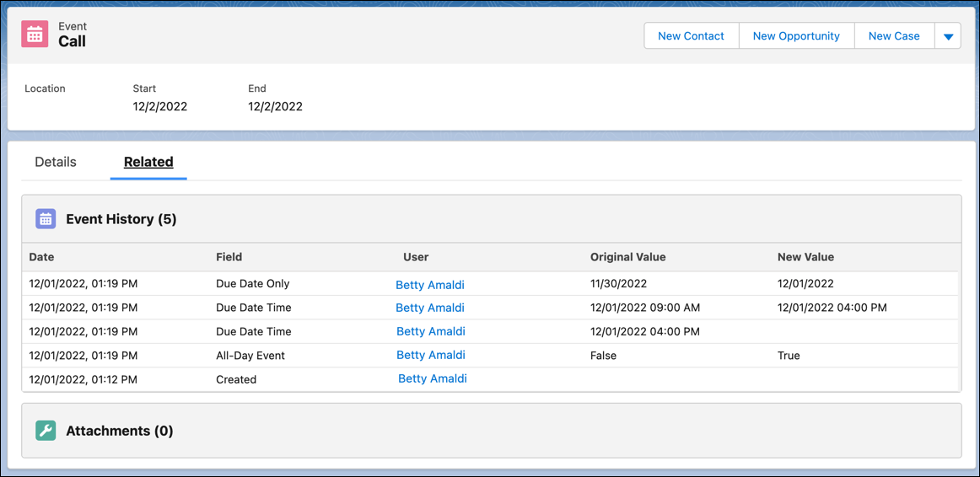Open the Attachments (0) related list
Viewport: 980px width, 477px height.
pos(120,431)
